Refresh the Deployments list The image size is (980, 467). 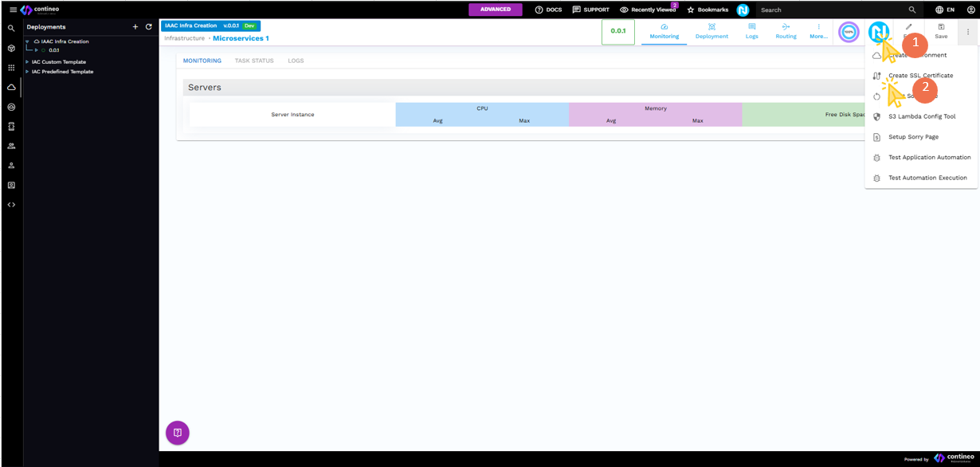148,27
